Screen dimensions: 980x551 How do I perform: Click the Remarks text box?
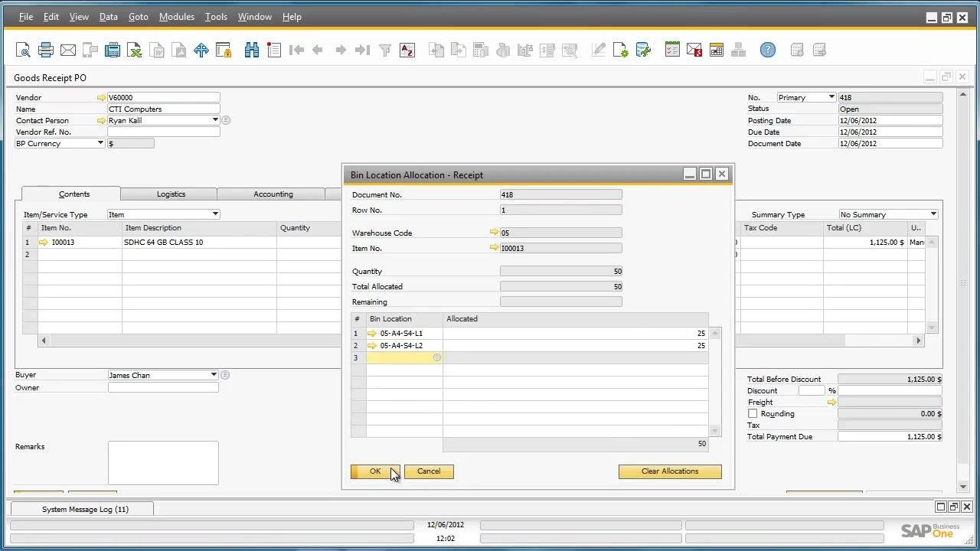pyautogui.click(x=163, y=463)
